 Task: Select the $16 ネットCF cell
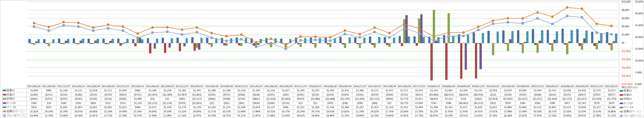(x=49, y=103)
